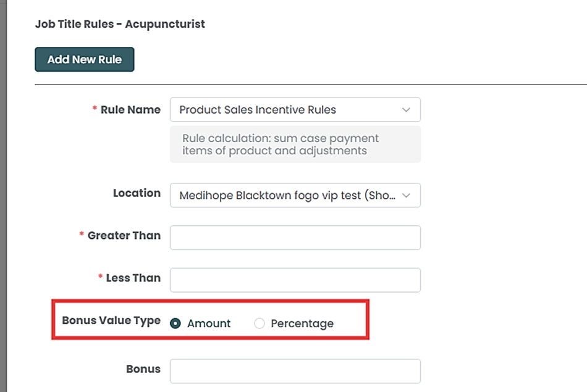Click the Rule Name field label
Viewport: 587px width, 392px height.
pyautogui.click(x=130, y=110)
